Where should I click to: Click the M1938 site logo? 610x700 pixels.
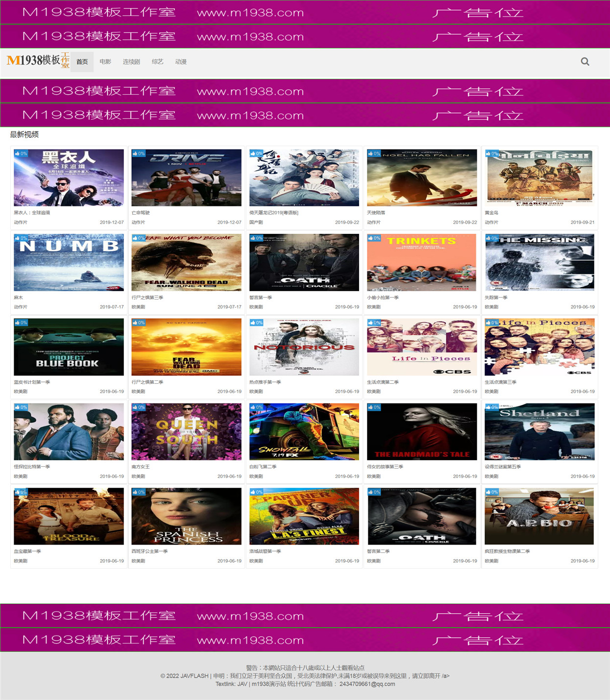38,60
